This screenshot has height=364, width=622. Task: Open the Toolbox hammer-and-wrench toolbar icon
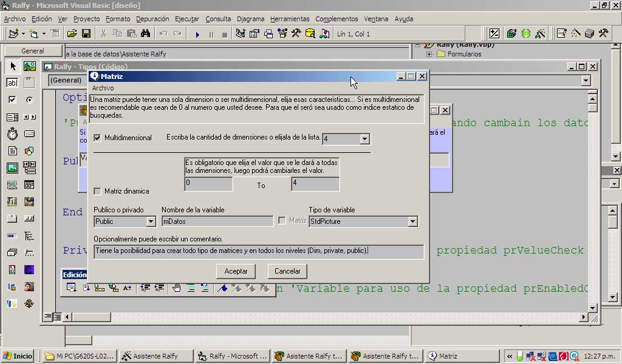point(296,33)
